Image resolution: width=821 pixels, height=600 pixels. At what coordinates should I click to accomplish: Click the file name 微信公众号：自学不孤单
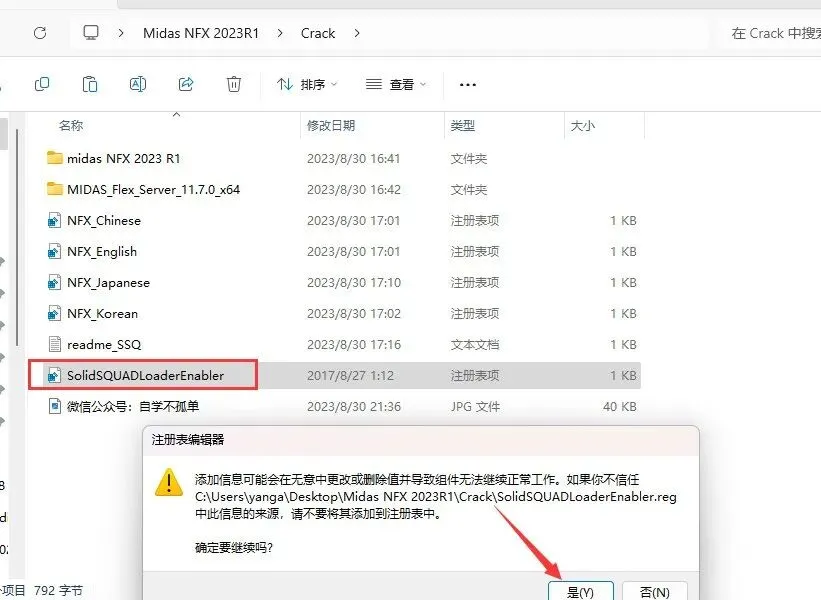(133, 406)
